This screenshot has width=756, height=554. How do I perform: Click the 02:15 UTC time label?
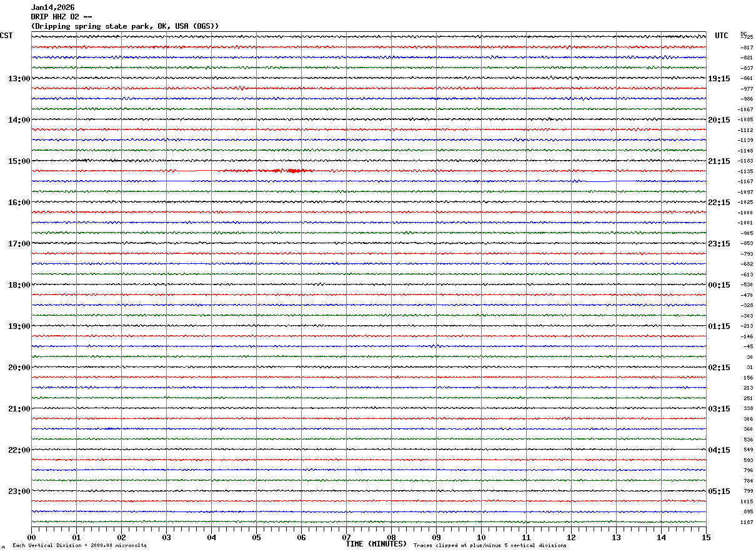coord(719,368)
